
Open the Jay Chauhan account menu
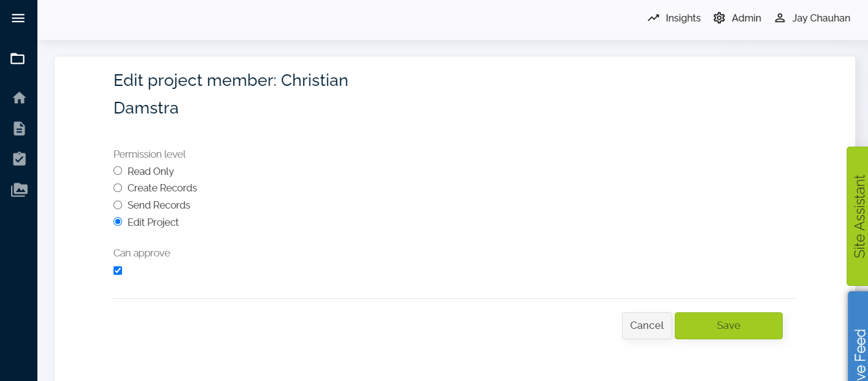coord(821,18)
